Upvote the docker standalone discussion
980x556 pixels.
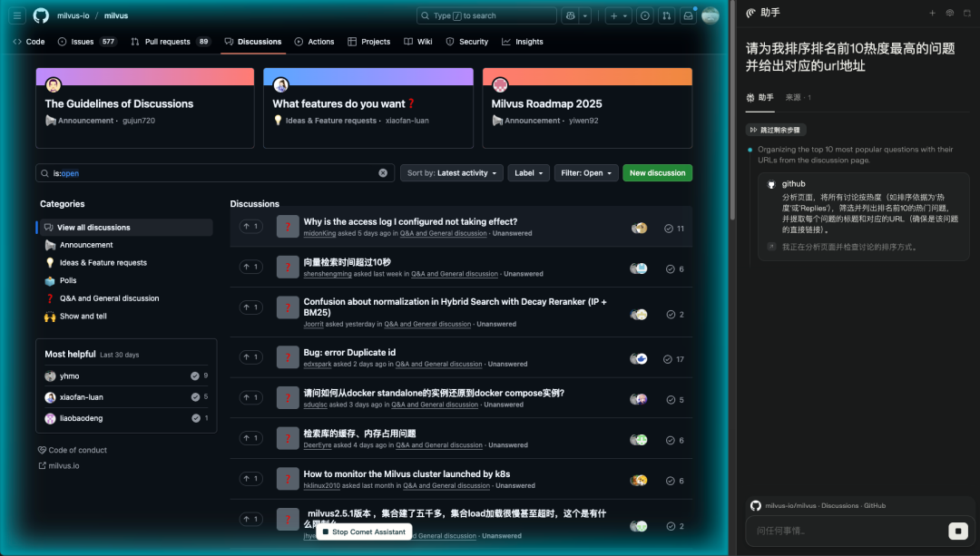click(250, 397)
